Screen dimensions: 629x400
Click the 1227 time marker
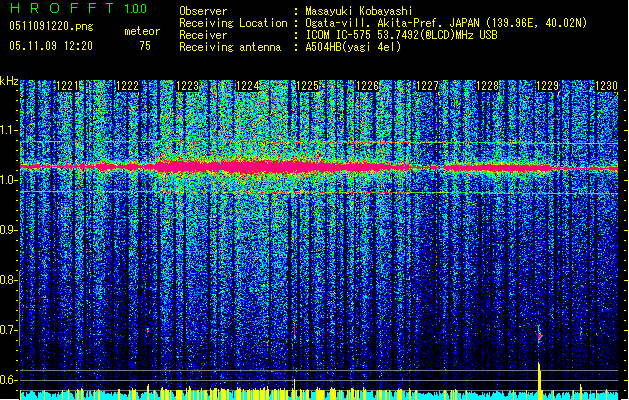pyautogui.click(x=428, y=86)
